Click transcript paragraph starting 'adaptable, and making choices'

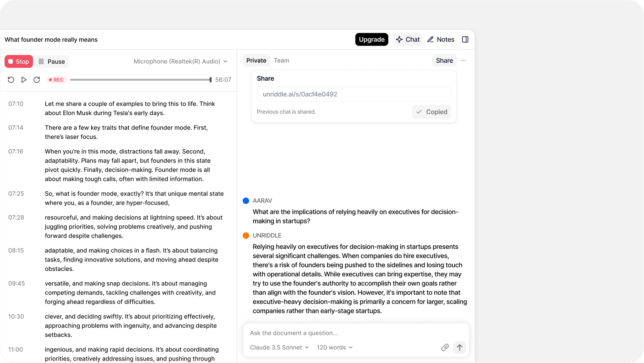[131, 260]
